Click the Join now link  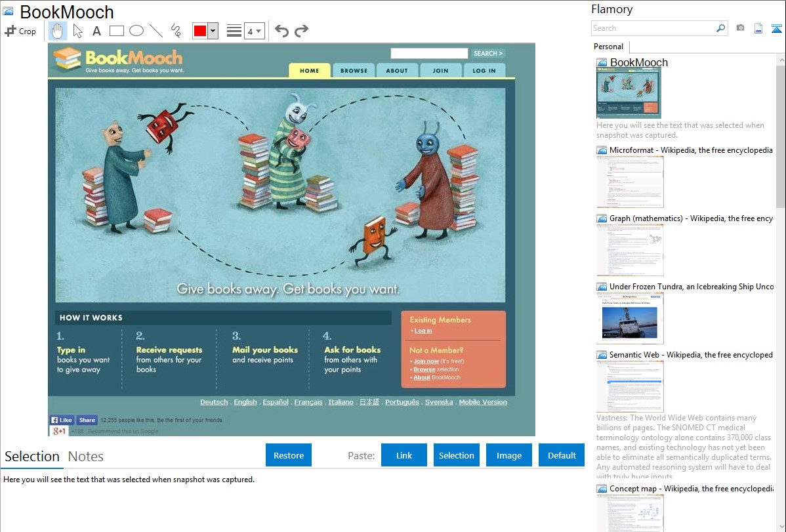point(426,361)
